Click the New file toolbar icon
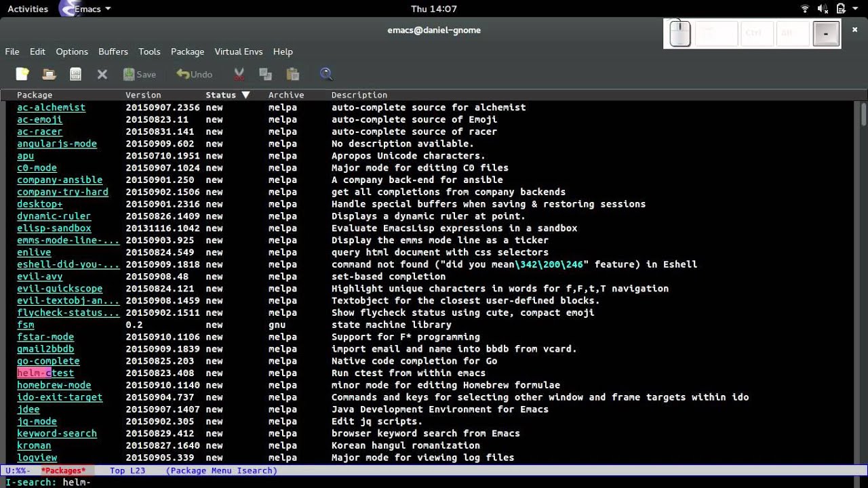868x488 pixels. pos(22,74)
